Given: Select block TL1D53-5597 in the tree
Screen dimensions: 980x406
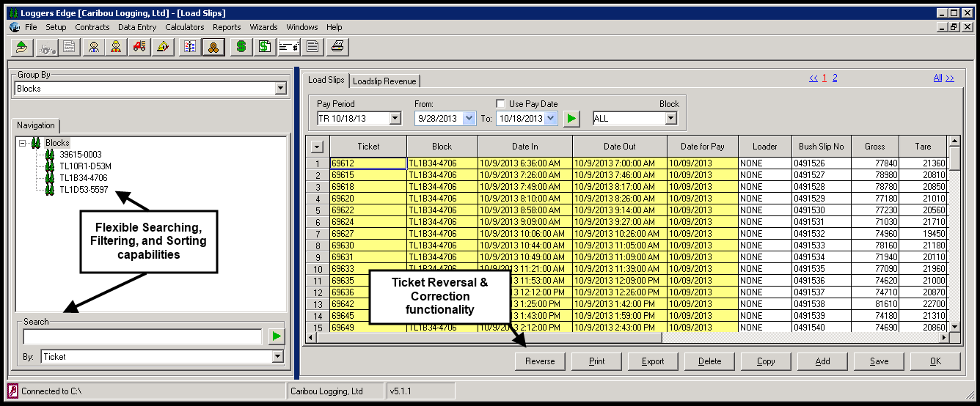Looking at the screenshot, I should pos(84,190).
